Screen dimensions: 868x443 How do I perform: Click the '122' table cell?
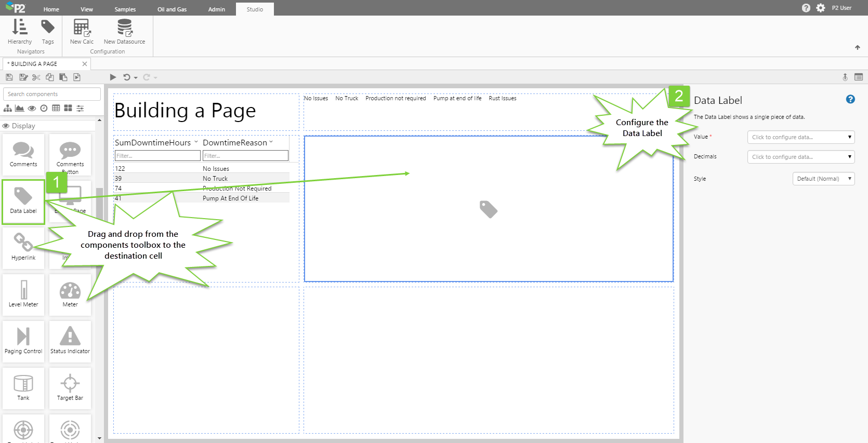[120, 169]
